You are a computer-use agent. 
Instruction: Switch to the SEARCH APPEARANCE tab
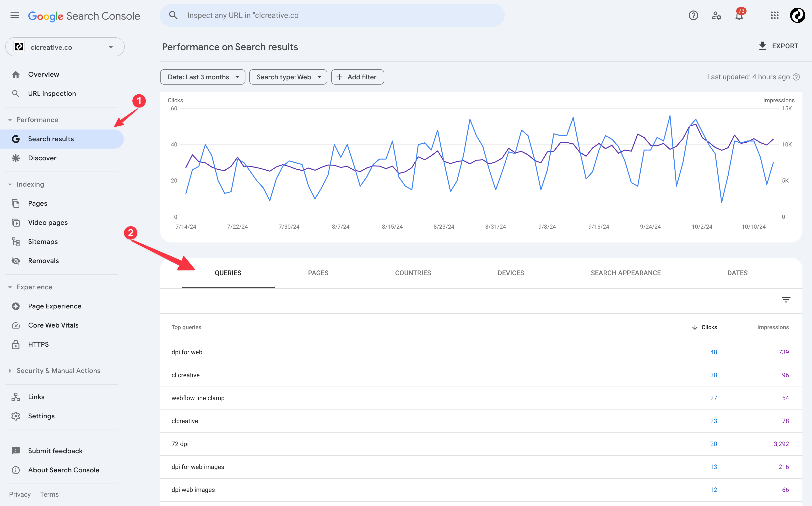(x=626, y=273)
